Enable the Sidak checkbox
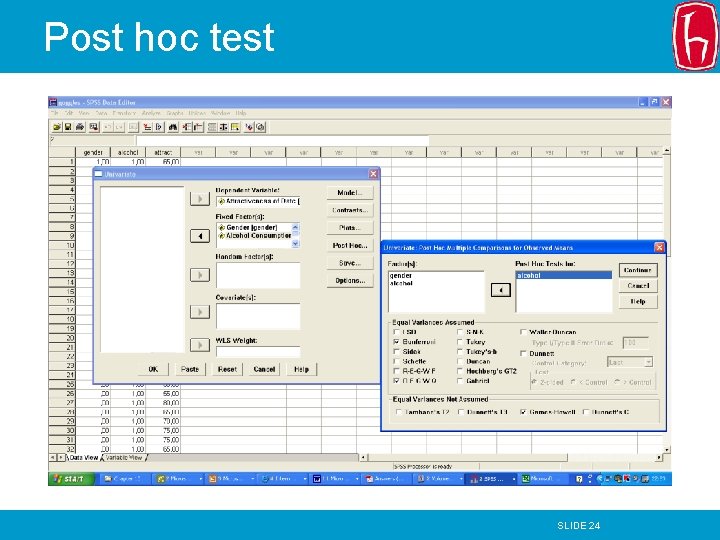The height and width of the screenshot is (540, 720). click(396, 352)
